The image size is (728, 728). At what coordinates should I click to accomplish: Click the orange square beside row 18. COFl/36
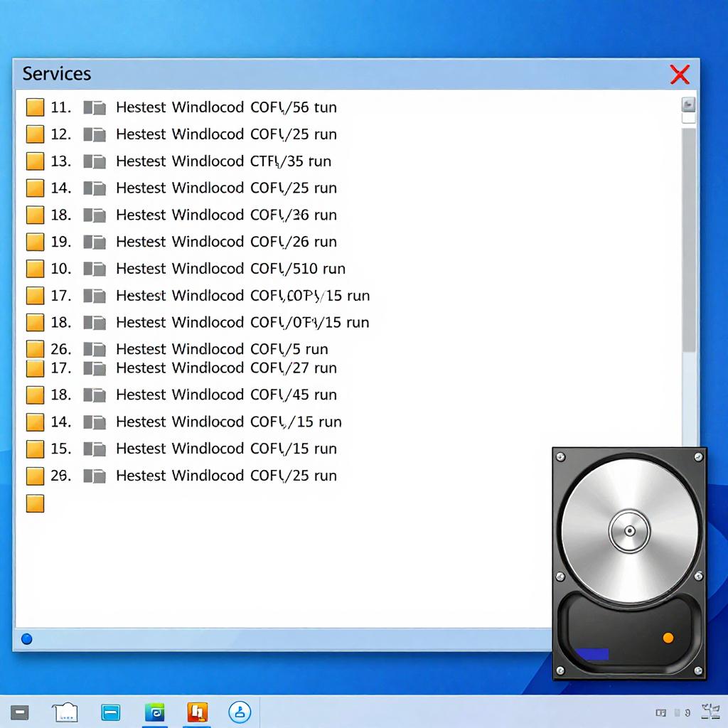(35, 215)
